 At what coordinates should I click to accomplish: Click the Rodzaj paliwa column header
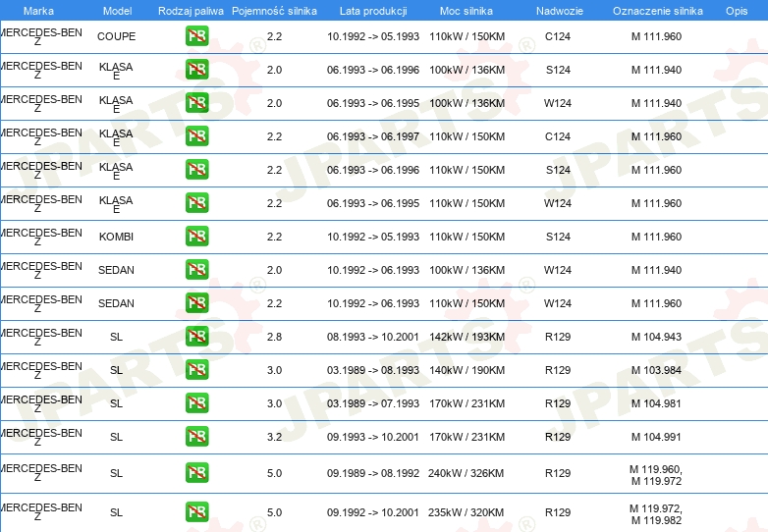pyautogui.click(x=191, y=11)
